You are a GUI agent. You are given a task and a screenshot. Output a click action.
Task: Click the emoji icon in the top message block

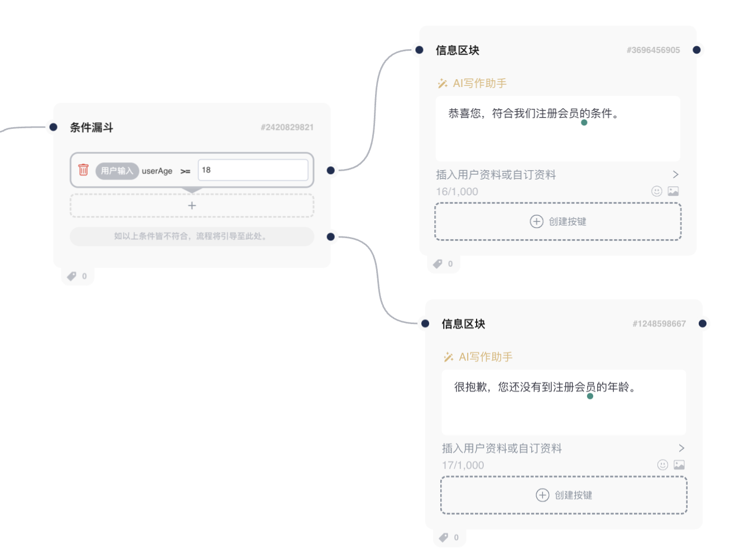pos(657,191)
